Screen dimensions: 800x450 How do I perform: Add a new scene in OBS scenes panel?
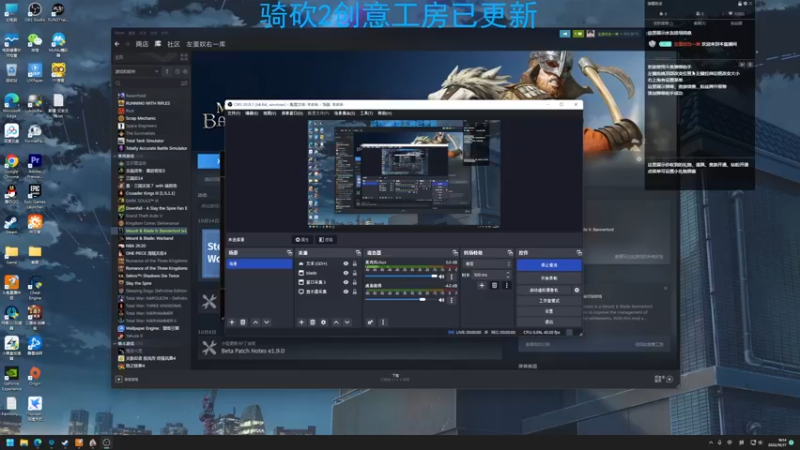point(232,322)
